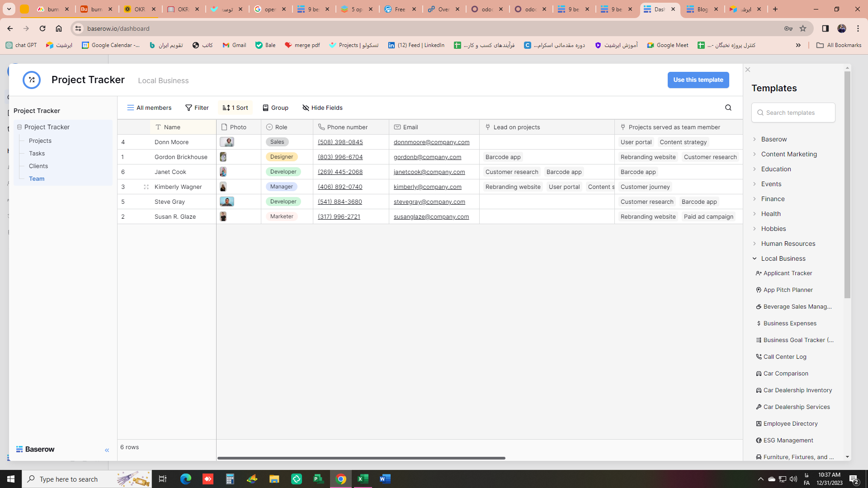Open the Employee Directory template

coord(790,423)
